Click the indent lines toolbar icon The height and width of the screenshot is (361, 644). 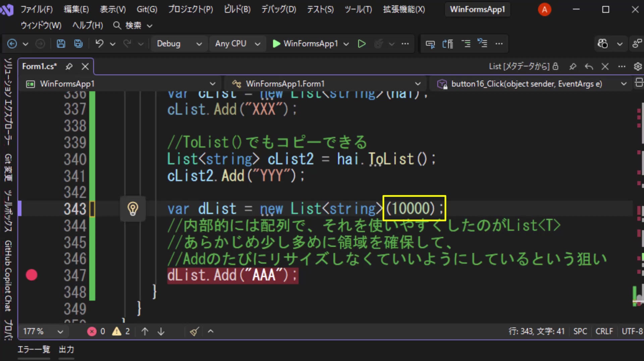point(466,44)
